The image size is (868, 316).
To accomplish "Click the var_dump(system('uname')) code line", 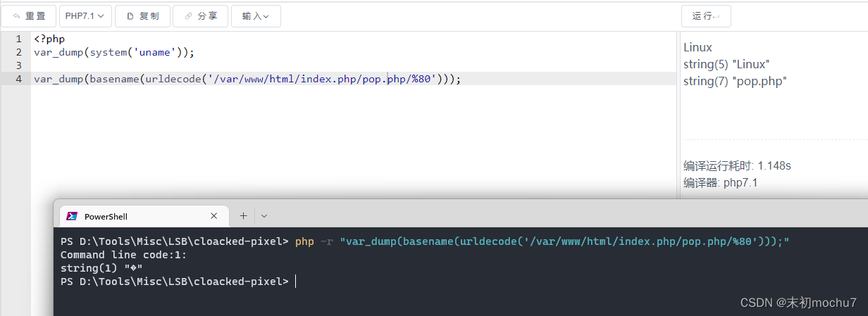I will click(x=113, y=52).
